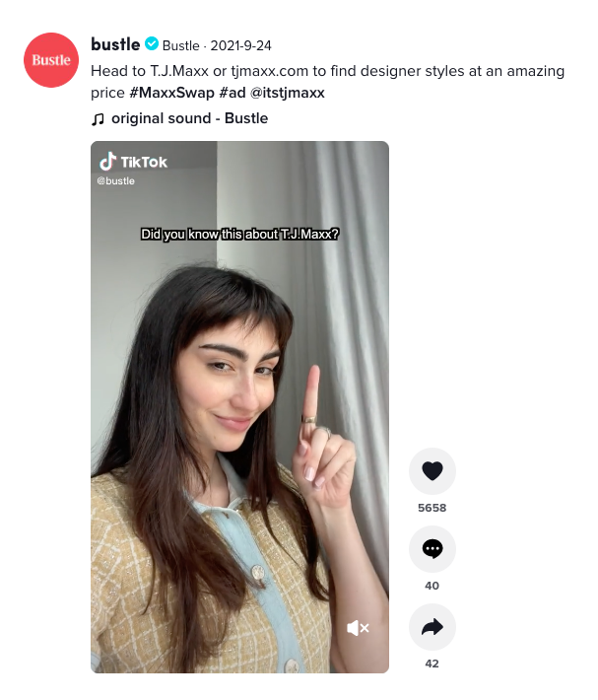Click the bold 'bustle' username
This screenshot has width=598, height=700.
pos(115,44)
